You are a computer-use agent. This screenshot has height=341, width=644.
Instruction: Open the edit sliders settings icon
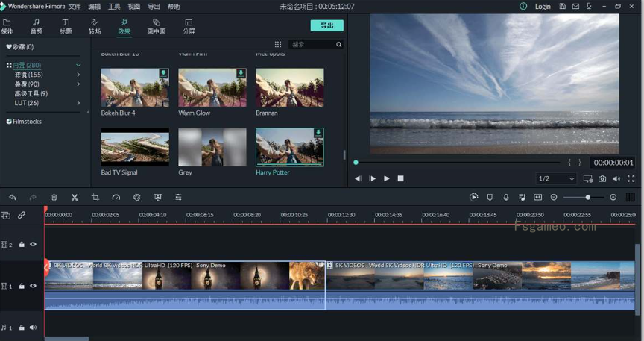coord(178,198)
